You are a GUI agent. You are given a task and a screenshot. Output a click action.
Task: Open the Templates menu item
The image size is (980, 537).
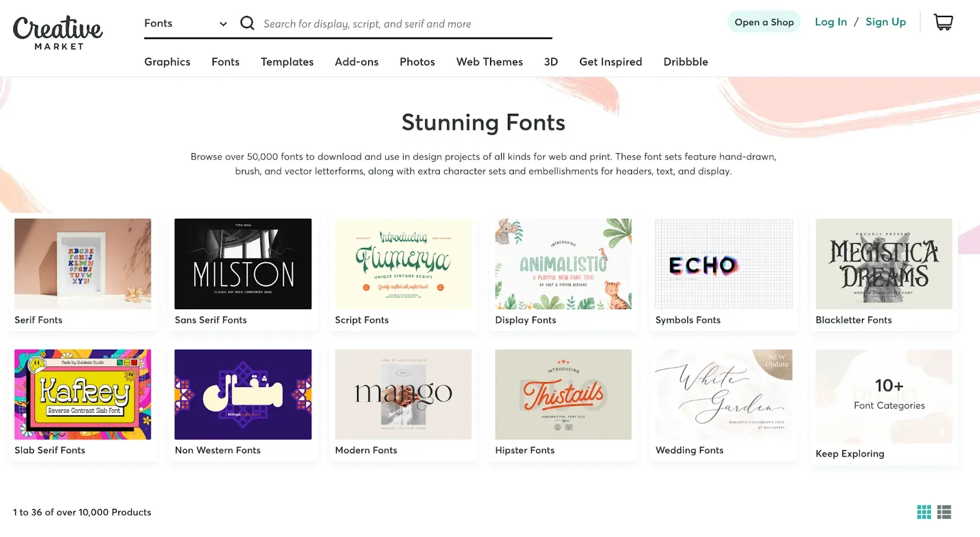pos(287,62)
